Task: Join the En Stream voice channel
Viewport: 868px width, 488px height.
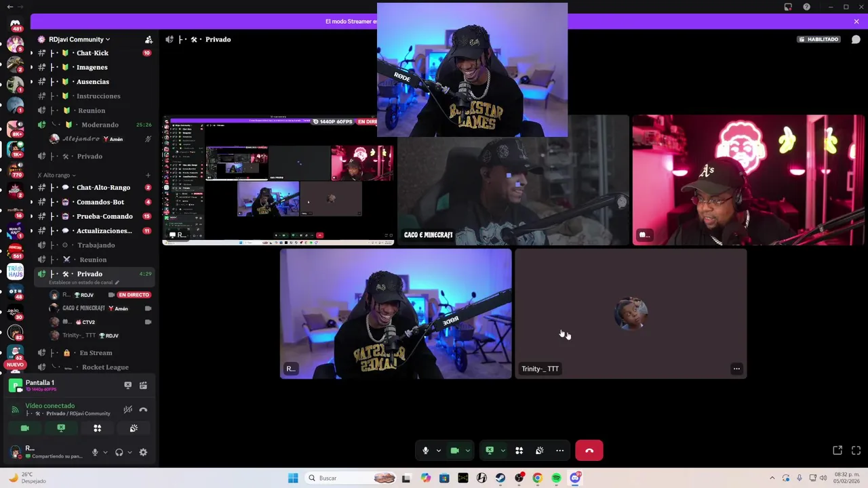Action: click(x=96, y=352)
